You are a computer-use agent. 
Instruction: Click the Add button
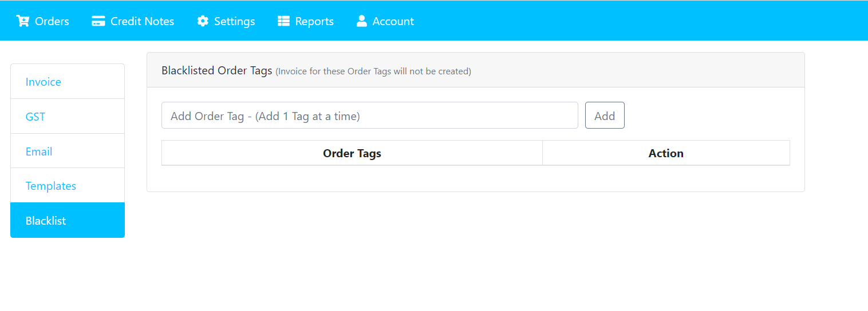click(x=605, y=115)
